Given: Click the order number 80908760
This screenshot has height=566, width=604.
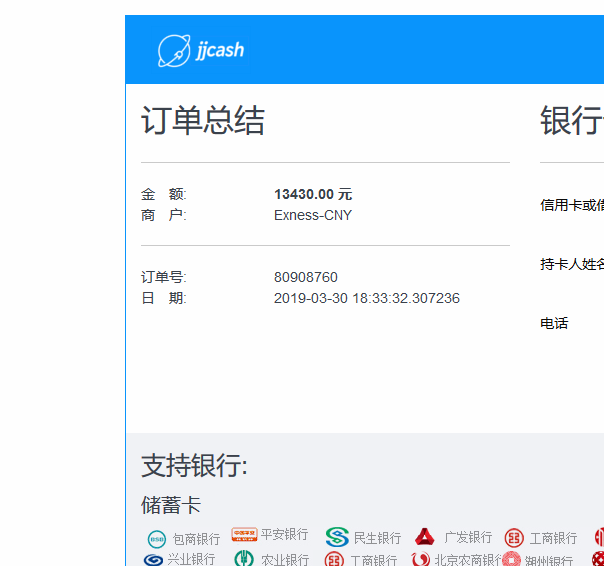Looking at the screenshot, I should click(x=305, y=277).
